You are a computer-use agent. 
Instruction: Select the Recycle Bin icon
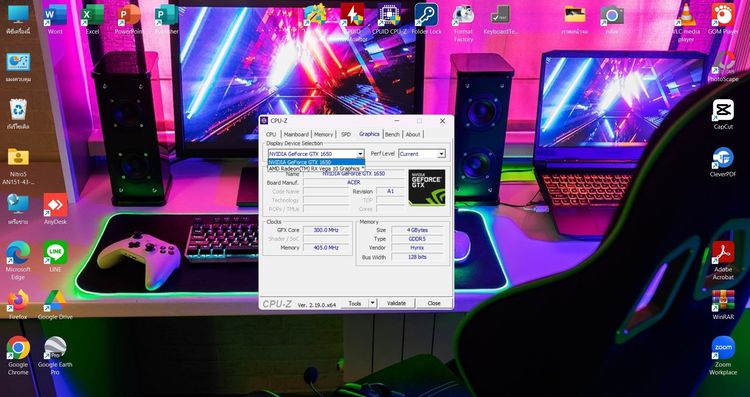[x=18, y=114]
